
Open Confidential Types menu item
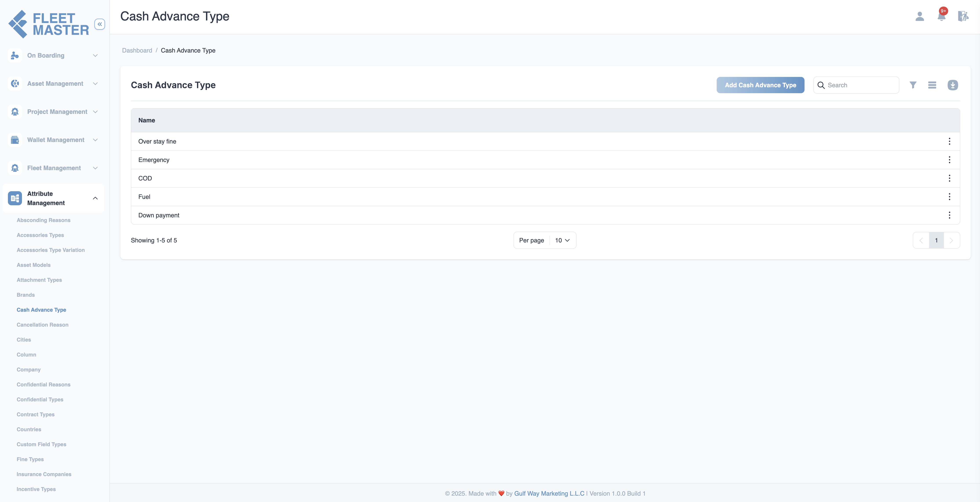coord(40,399)
